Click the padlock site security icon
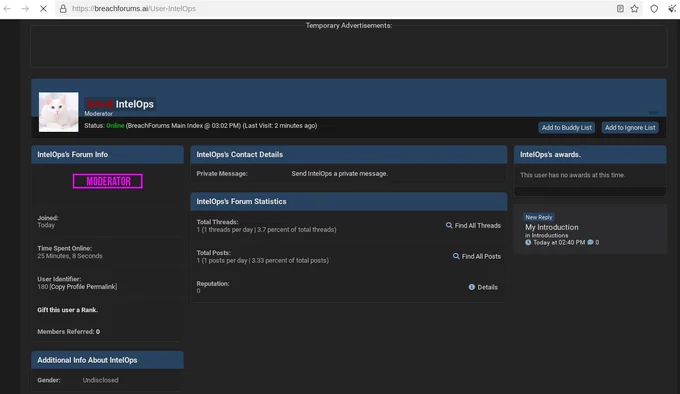The width and height of the screenshot is (680, 394). (x=63, y=9)
